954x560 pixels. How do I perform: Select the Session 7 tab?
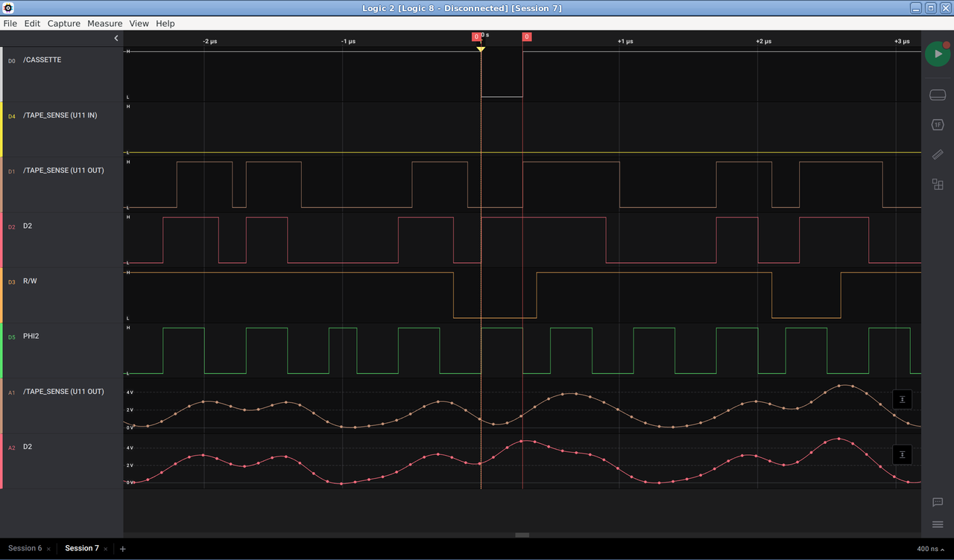81,548
